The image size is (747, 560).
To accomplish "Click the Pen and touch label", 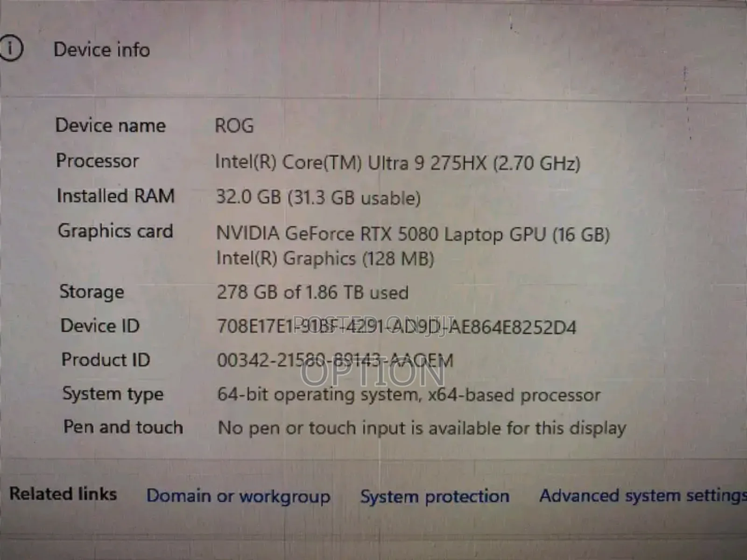I will (123, 427).
